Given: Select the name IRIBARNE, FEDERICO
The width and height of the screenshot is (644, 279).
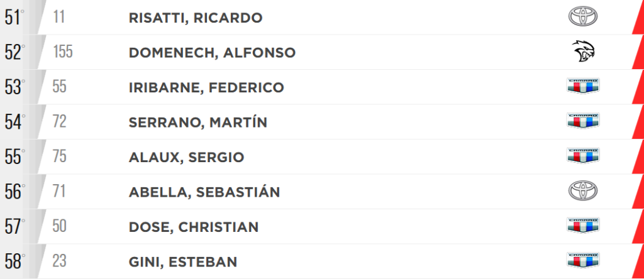Looking at the screenshot, I should pos(206,88).
